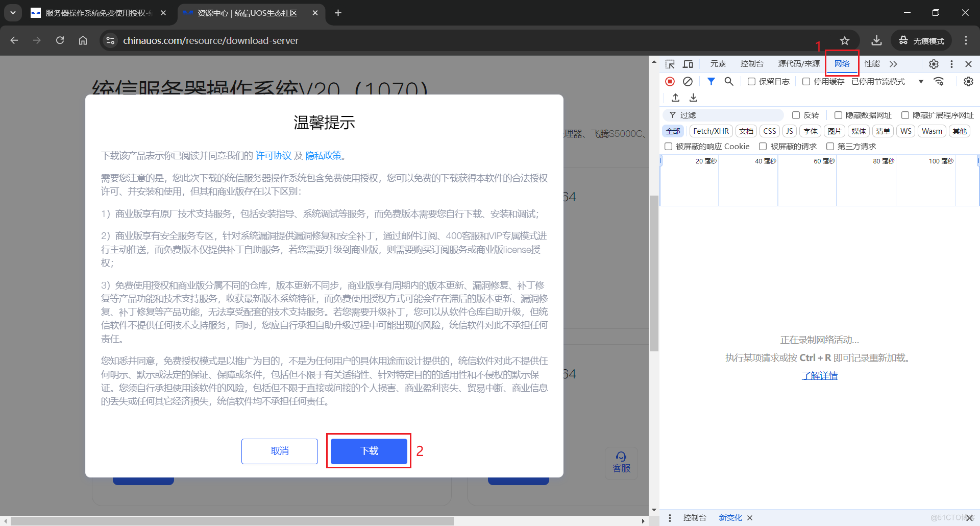
Task: Toggle 无痕模式 incognito indicator
Action: 921,40
